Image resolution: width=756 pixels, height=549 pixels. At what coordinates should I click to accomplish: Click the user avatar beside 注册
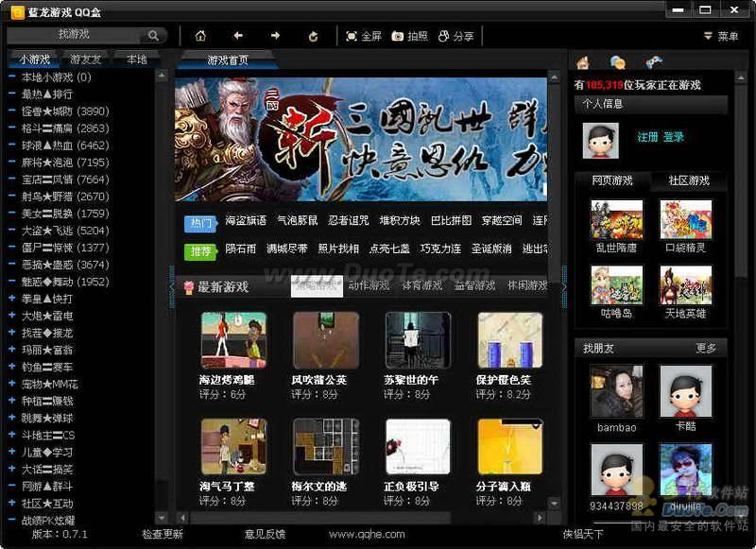600,140
